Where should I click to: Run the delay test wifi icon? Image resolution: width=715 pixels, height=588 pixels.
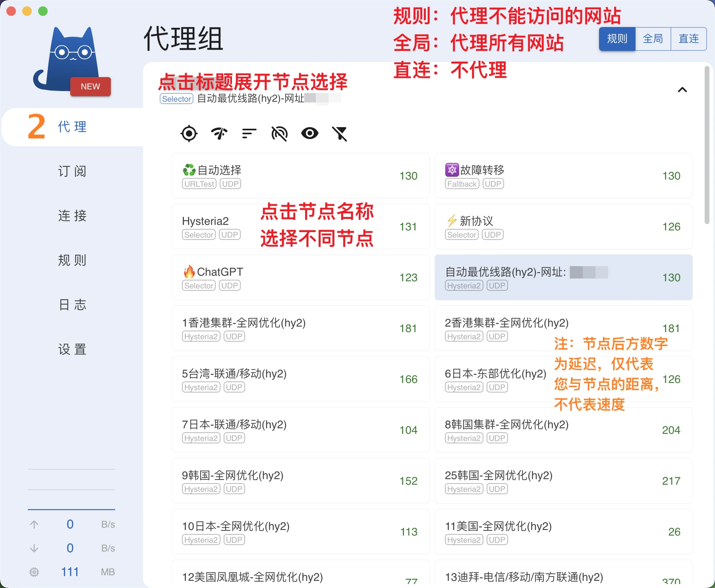coord(219,133)
